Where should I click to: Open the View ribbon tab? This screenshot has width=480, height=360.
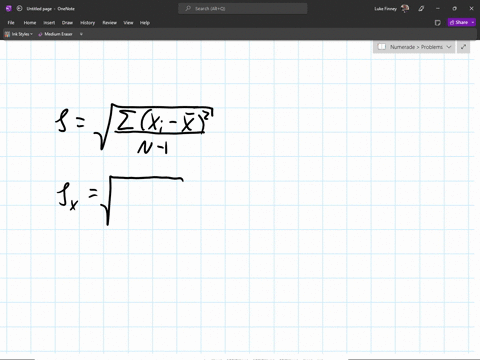click(x=128, y=23)
